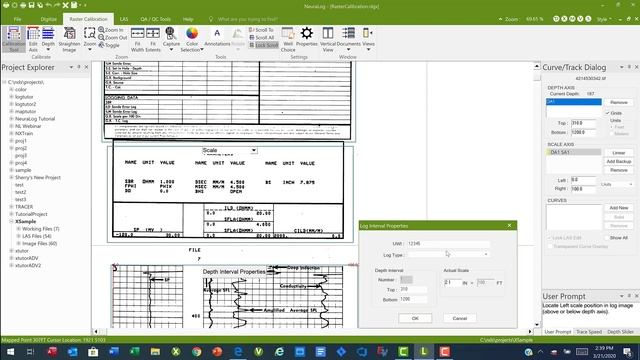Open Properties gear settings
This screenshot has width=640, height=360.
[307, 37]
